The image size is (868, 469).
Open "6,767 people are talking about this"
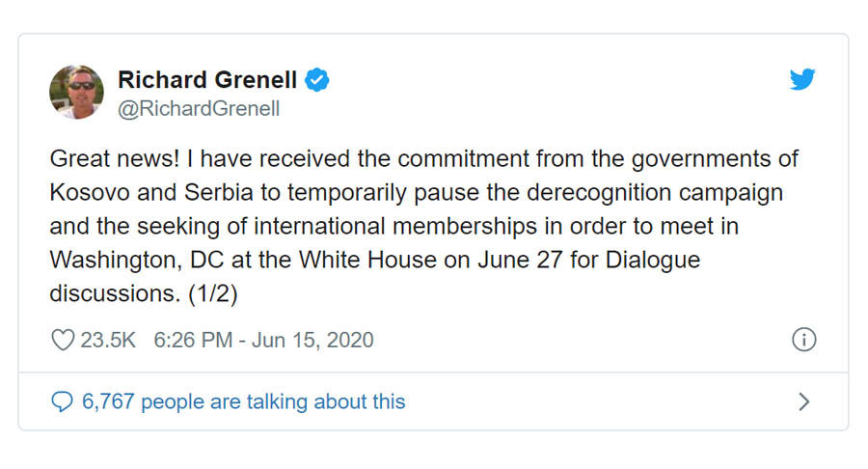(x=243, y=401)
